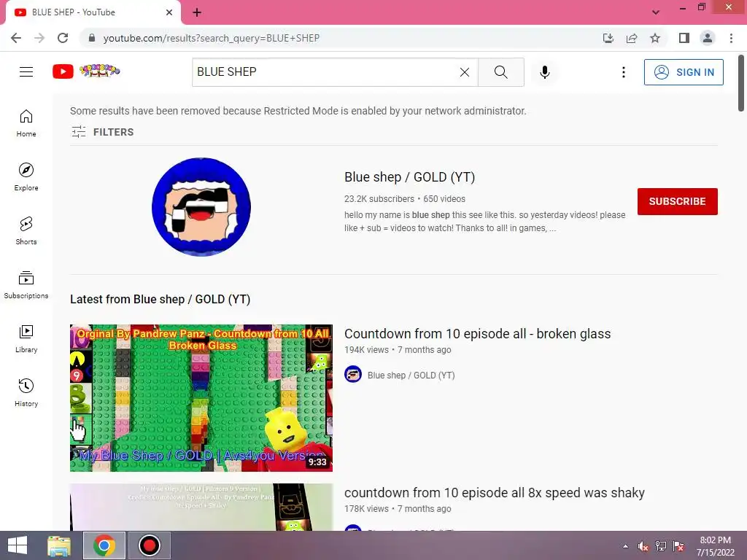
Task: Play the broken glass video thumbnail
Action: tap(201, 398)
